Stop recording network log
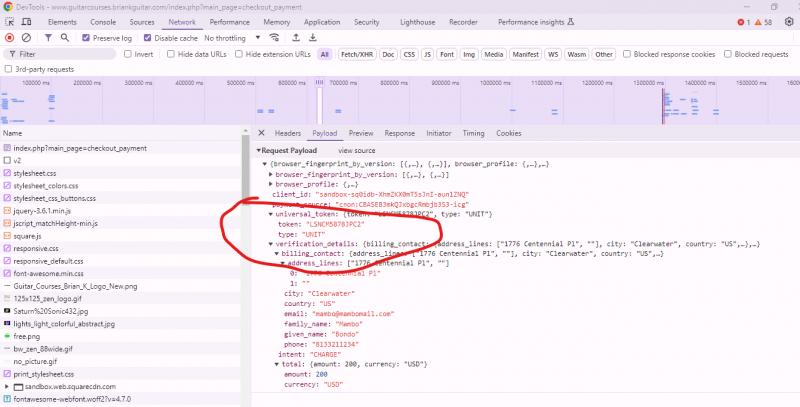The height and width of the screenshot is (407, 800). (9, 38)
